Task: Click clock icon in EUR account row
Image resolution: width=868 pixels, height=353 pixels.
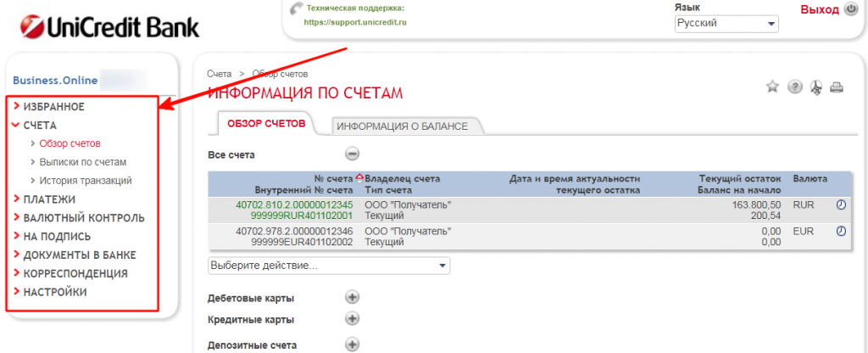Action: [841, 231]
